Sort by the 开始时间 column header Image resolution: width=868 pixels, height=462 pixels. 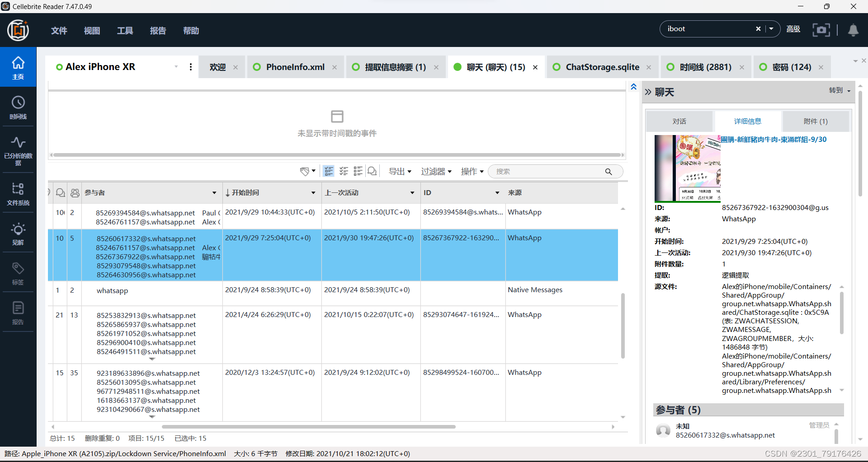click(245, 193)
